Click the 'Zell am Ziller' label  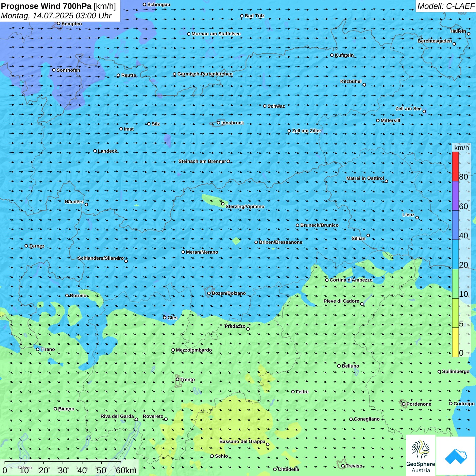(307, 131)
